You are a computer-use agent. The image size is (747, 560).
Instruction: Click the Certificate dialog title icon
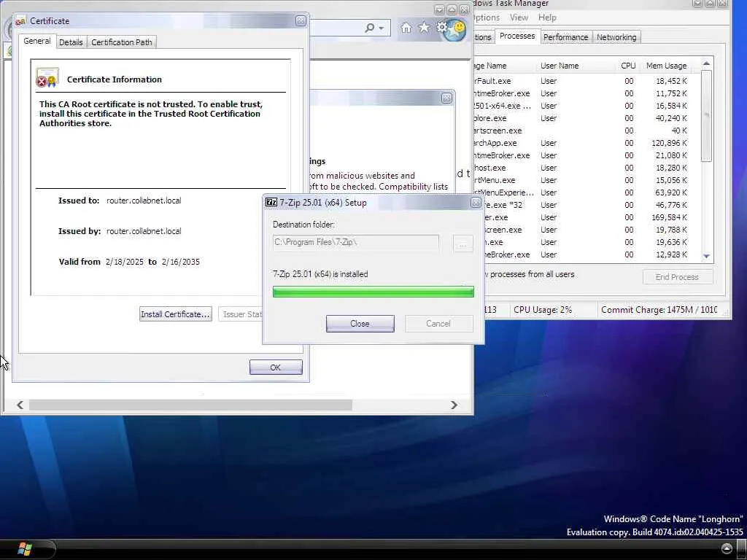coord(20,21)
